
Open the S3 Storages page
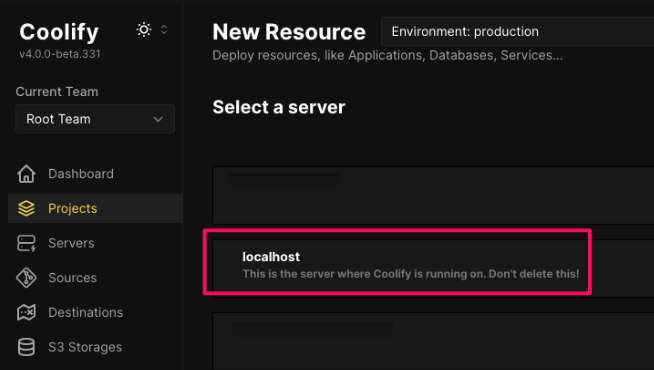85,347
